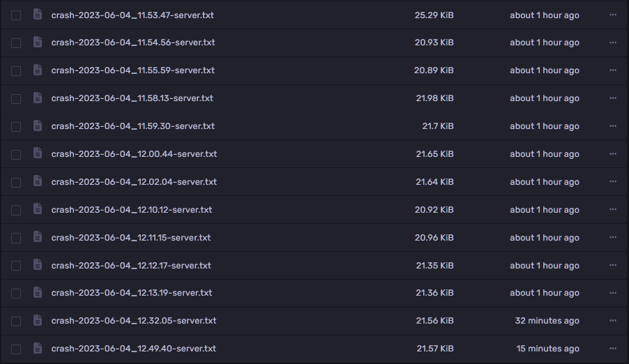Show row menu for crash-2023-06-04_12.32.05-server.txt

[x=613, y=321]
